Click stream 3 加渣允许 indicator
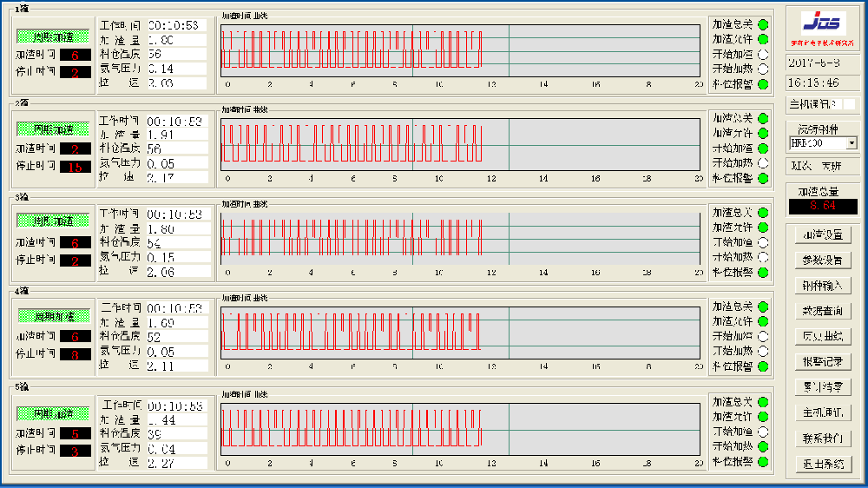The width and height of the screenshot is (868, 488). pos(763,228)
